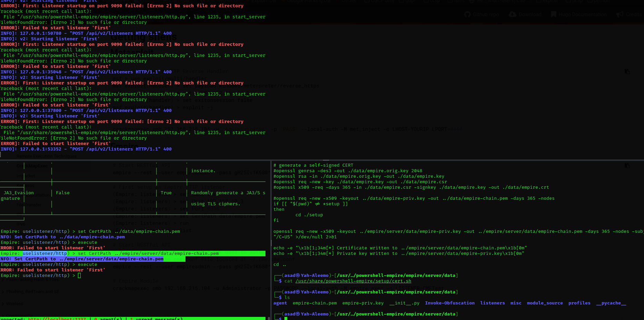644x320 pixels.
Task: Select 'misc' directory in ls output
Action: pyautogui.click(x=516, y=303)
